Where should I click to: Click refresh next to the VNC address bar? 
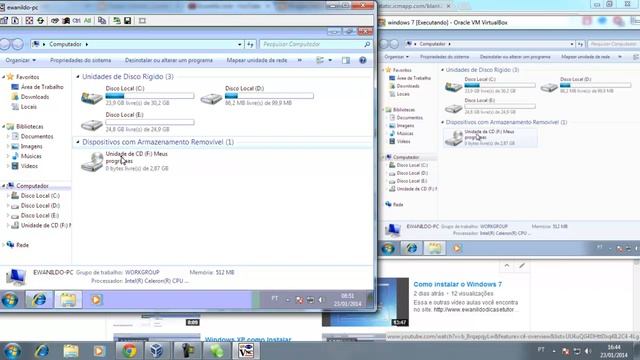pyautogui.click(x=250, y=44)
